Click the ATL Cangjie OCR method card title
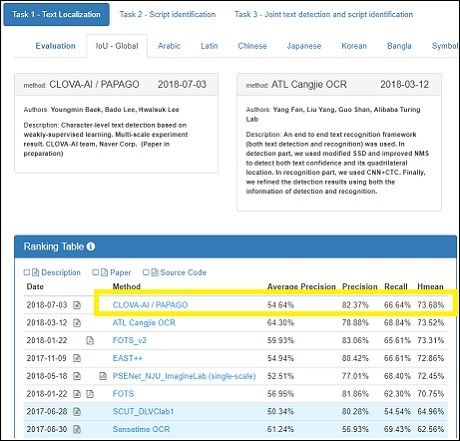 309,84
